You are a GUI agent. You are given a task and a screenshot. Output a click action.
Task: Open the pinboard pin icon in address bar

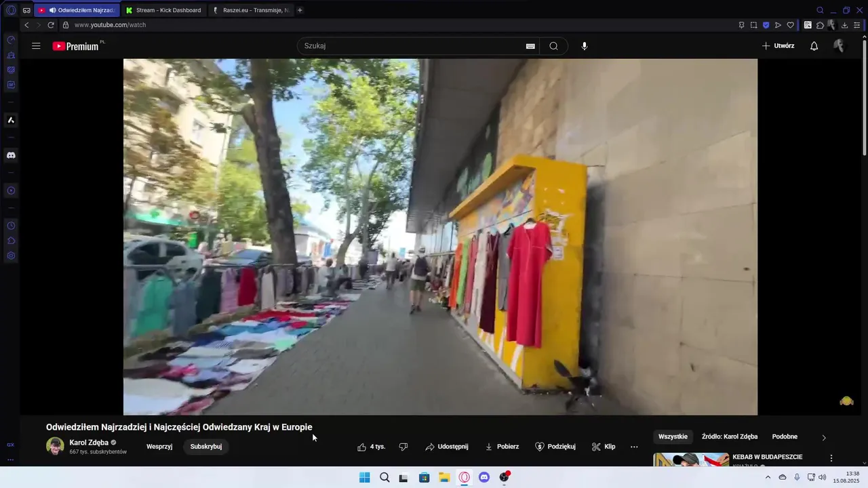[x=741, y=25]
